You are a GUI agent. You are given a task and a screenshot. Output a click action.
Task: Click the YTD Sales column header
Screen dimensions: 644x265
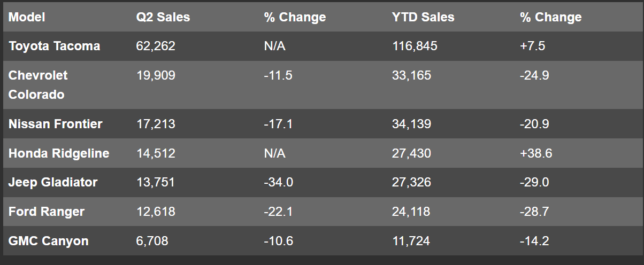(423, 17)
